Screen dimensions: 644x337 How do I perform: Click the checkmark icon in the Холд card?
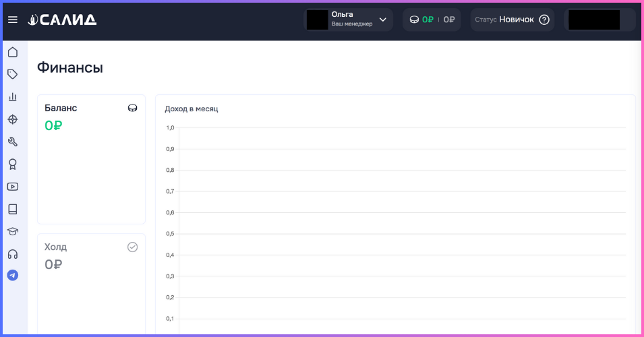pyautogui.click(x=132, y=247)
